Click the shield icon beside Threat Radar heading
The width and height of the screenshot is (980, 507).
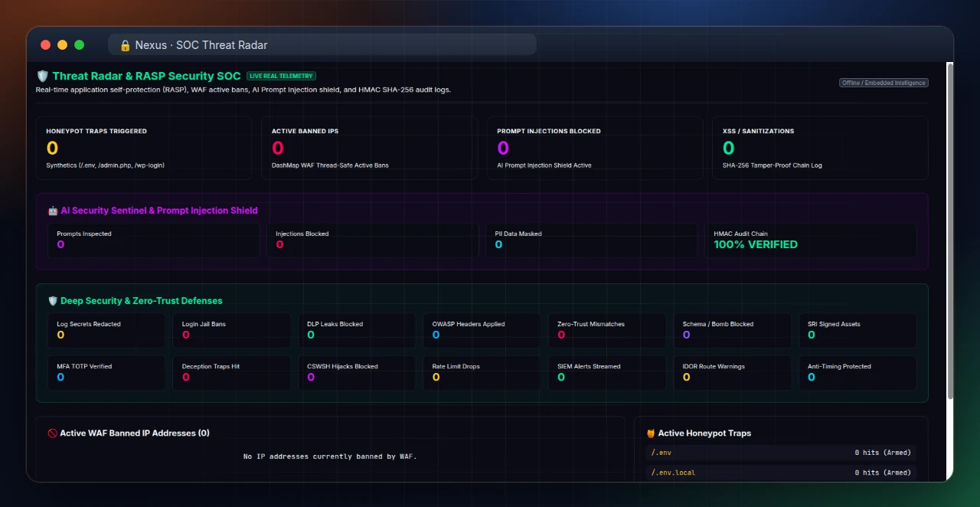pyautogui.click(x=42, y=76)
